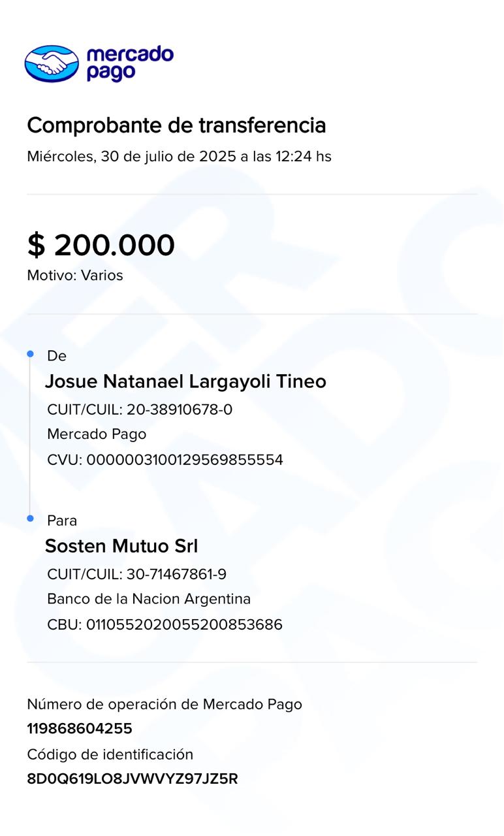
Task: Click the sender CUIT/CUIL number 20-38910678-0
Action: tap(180, 410)
